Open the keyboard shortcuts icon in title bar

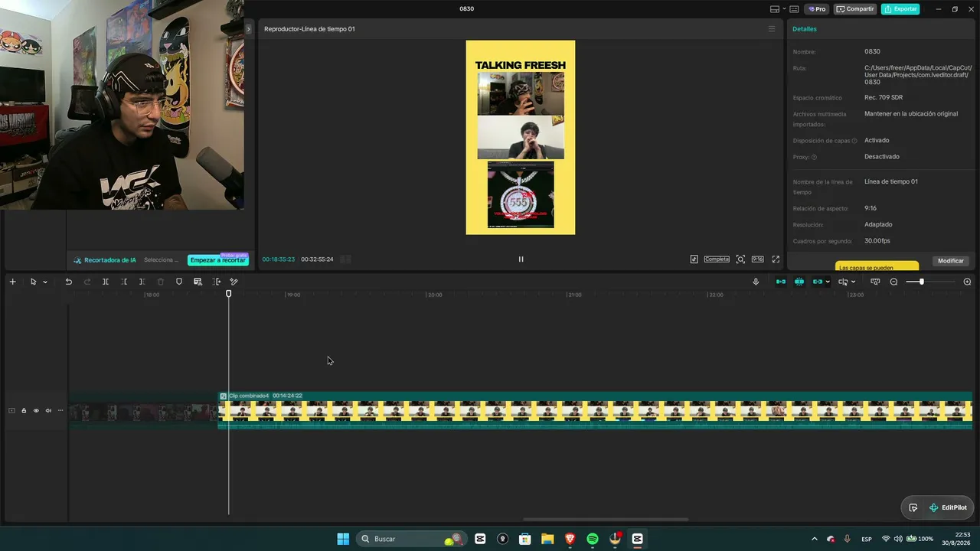(x=794, y=9)
